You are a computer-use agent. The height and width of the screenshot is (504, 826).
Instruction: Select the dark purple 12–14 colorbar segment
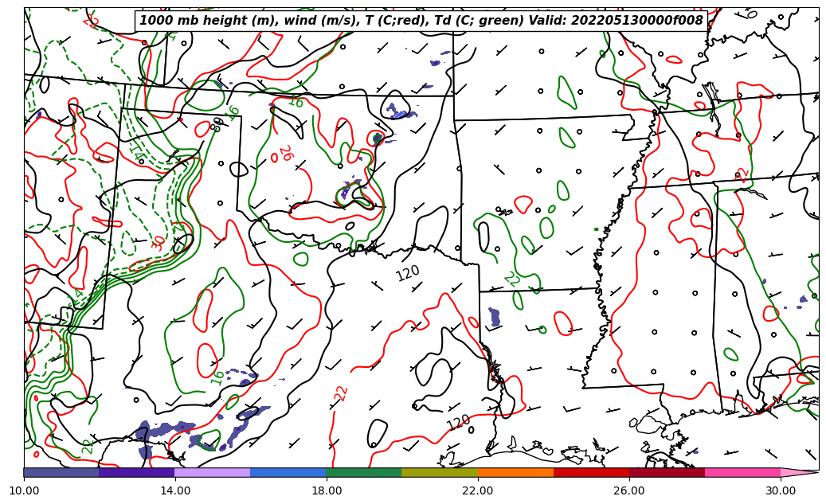(136, 472)
